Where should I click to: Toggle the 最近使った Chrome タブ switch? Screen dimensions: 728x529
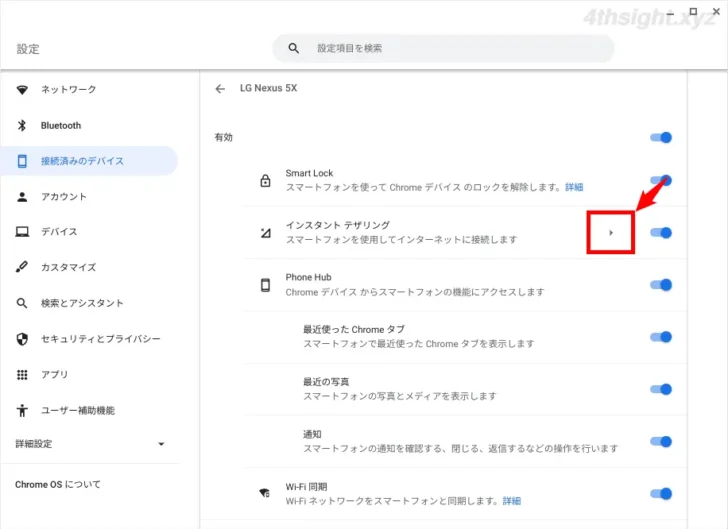(661, 337)
